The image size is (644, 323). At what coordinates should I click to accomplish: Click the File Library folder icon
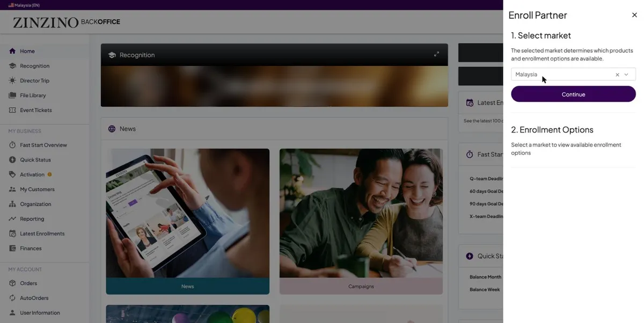pos(12,96)
